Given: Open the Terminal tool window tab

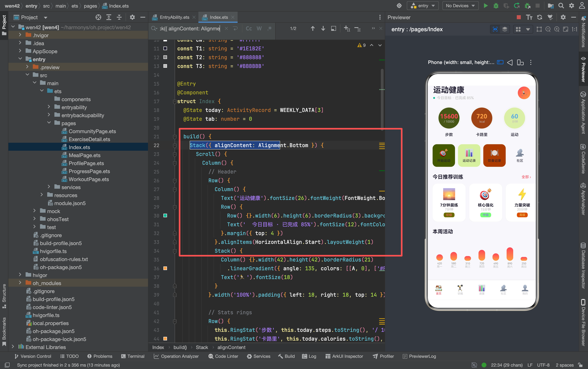Looking at the screenshot, I should pos(133,356).
